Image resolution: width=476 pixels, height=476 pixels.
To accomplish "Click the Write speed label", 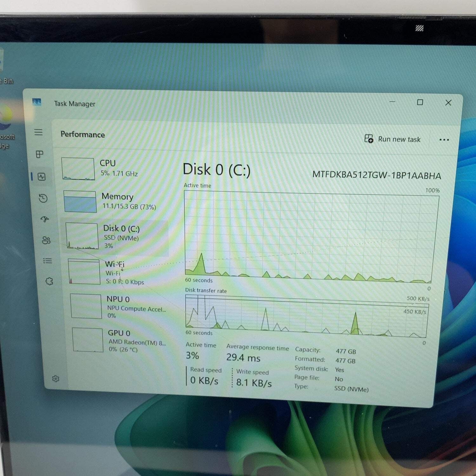I will click(253, 372).
